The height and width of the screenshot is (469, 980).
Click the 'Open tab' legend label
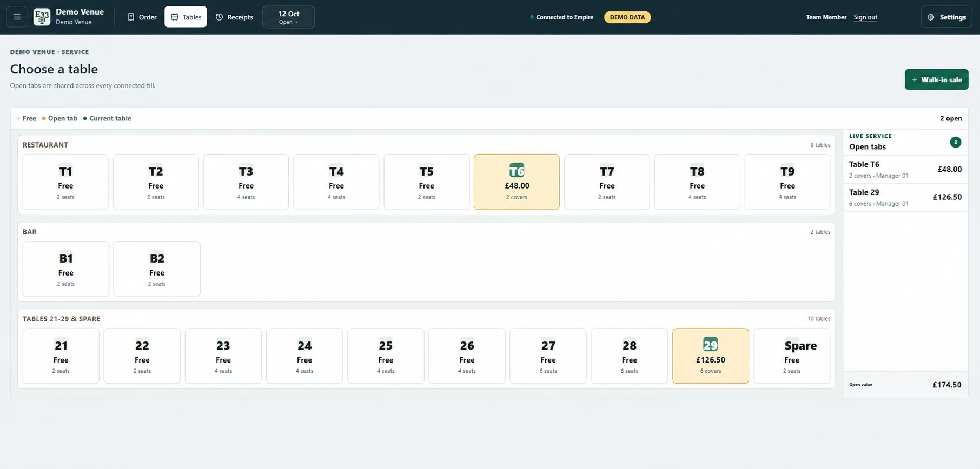coord(63,118)
